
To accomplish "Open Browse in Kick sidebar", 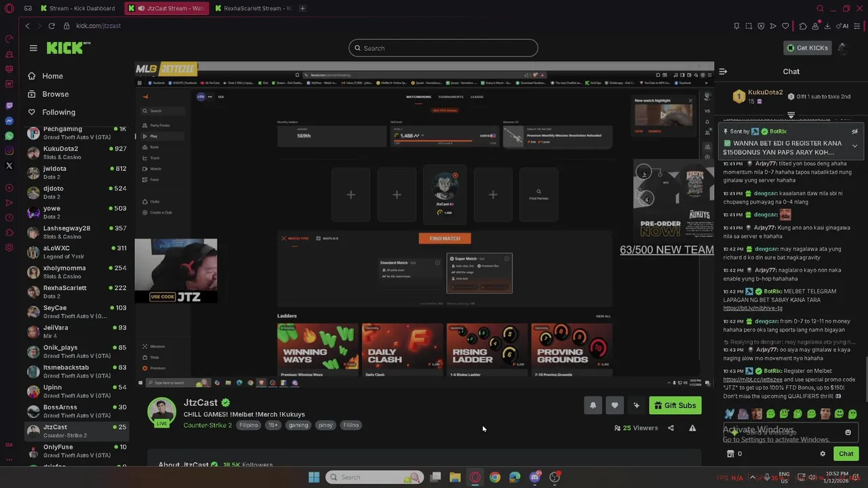I will click(x=56, y=94).
